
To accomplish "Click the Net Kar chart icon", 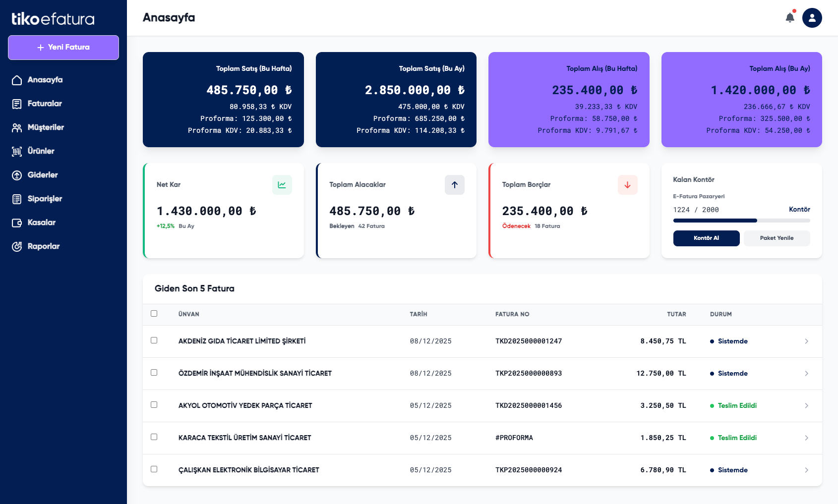I will (282, 185).
